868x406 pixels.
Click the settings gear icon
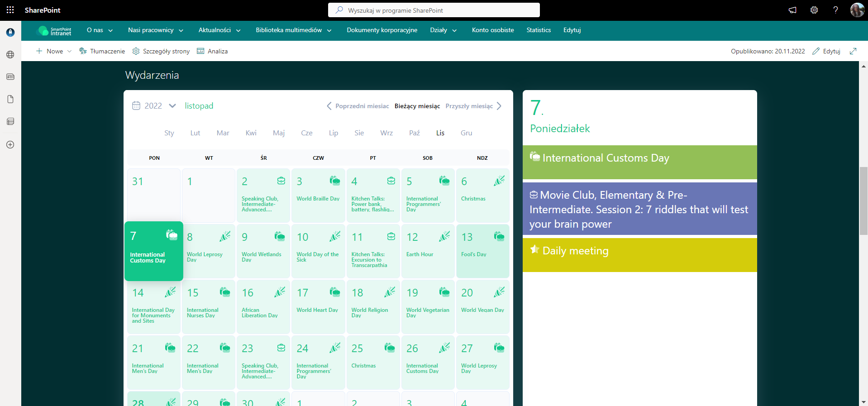[x=814, y=10]
